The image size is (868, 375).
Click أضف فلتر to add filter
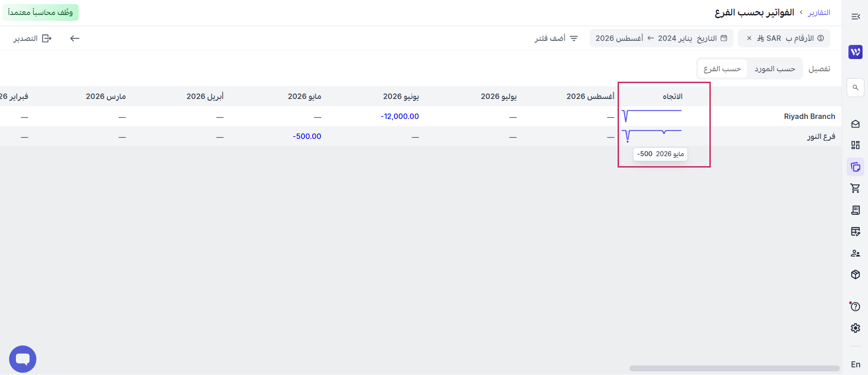click(x=556, y=38)
